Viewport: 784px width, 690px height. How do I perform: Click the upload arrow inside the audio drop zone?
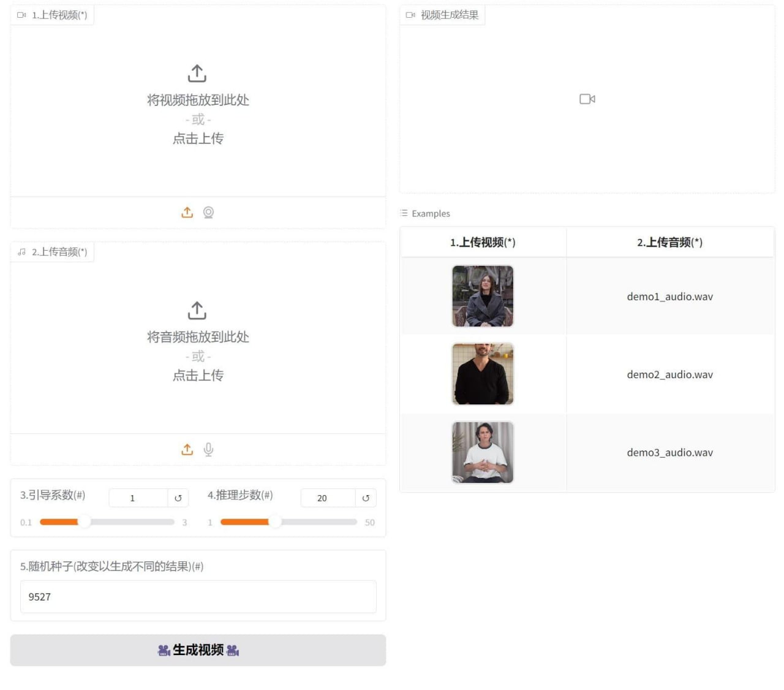197,310
